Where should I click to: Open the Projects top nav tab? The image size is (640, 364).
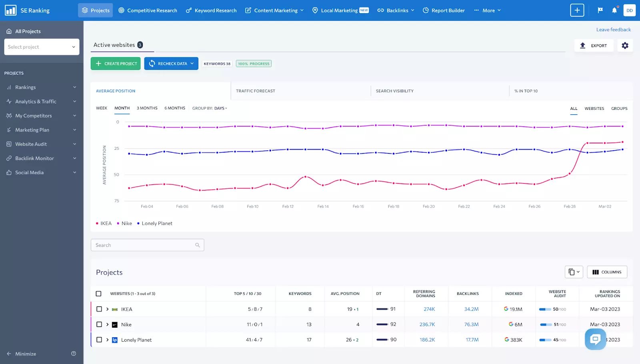pyautogui.click(x=95, y=10)
